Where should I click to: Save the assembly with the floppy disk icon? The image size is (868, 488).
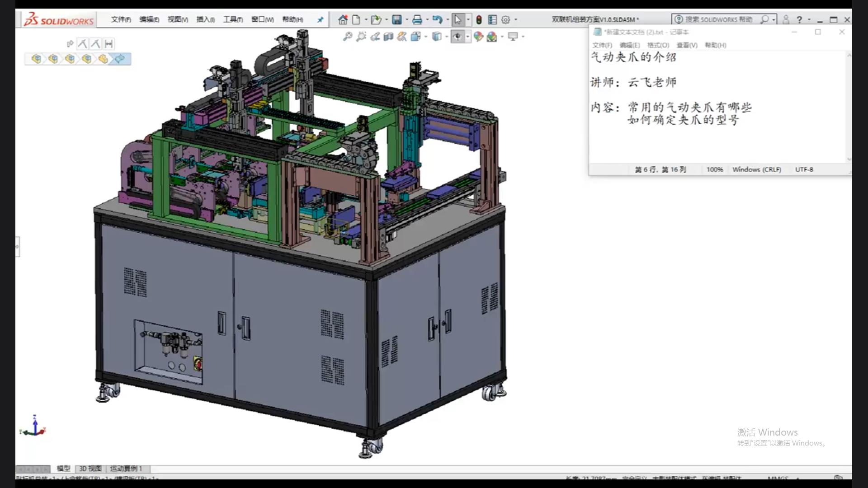click(397, 19)
